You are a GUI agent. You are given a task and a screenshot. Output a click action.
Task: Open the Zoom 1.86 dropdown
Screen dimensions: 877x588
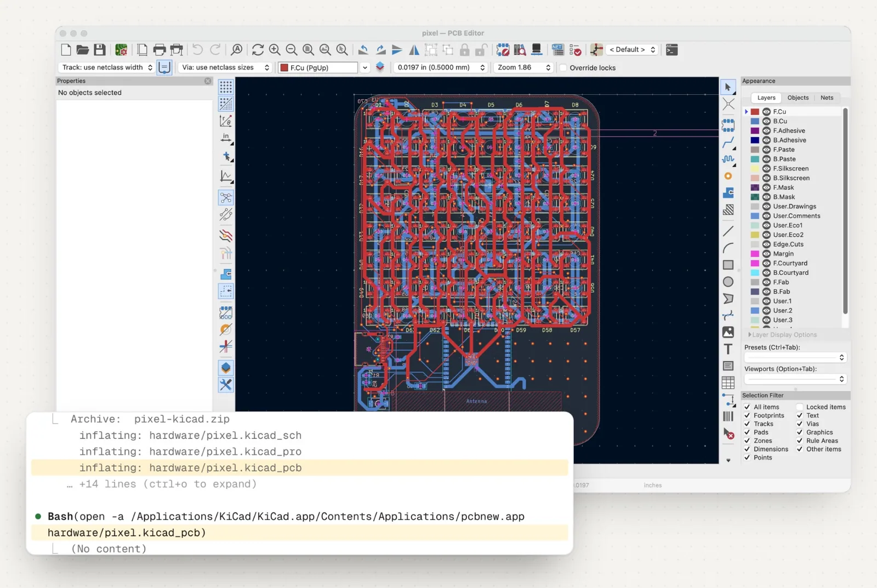click(523, 67)
